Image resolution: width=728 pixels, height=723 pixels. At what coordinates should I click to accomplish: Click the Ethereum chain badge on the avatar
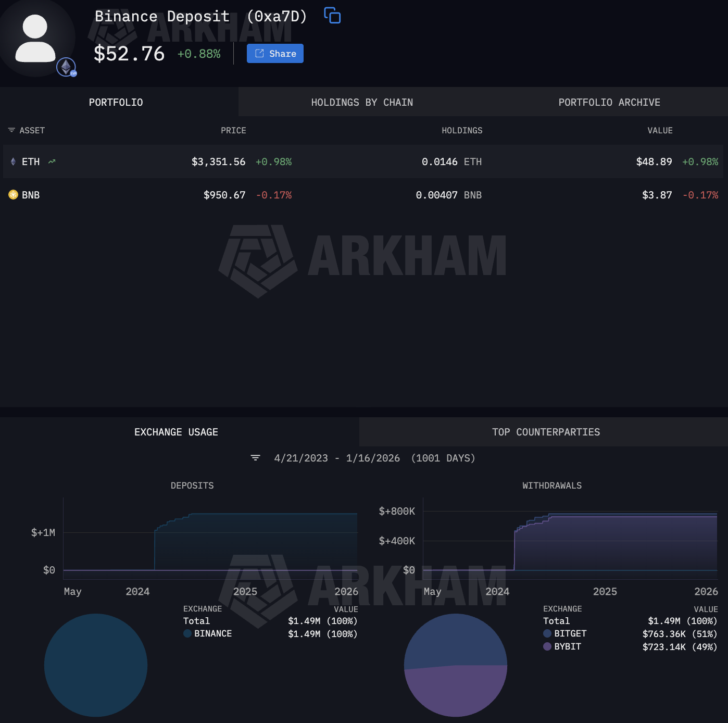click(x=65, y=67)
